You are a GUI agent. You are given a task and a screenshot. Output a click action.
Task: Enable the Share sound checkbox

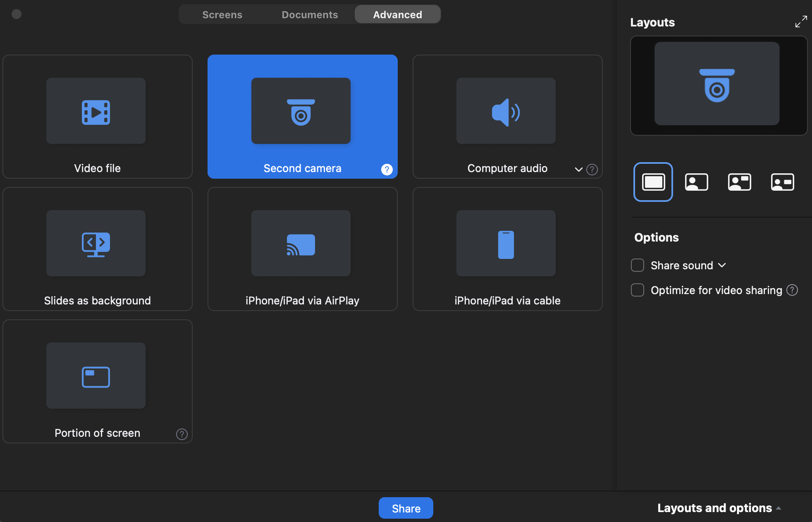[x=638, y=265]
